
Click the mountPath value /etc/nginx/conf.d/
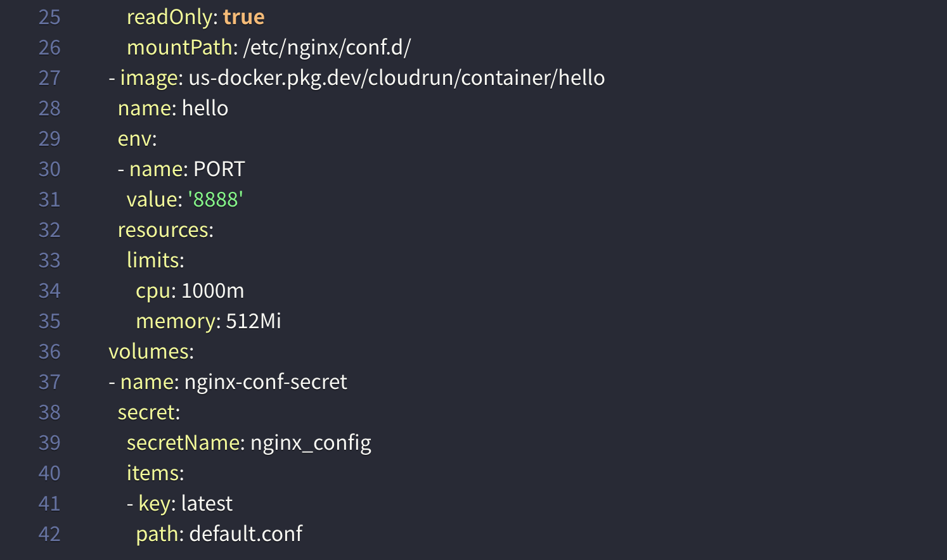tap(326, 48)
